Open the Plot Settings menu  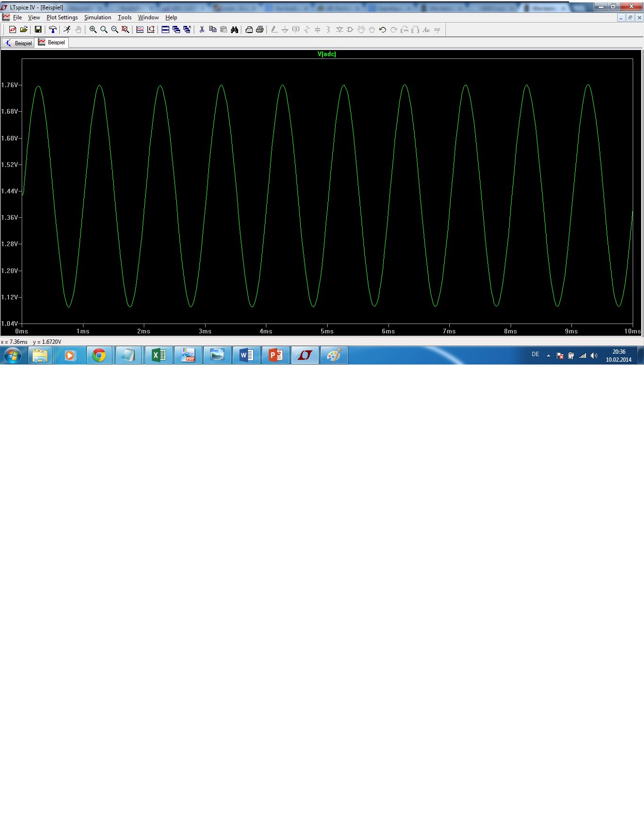tap(62, 17)
